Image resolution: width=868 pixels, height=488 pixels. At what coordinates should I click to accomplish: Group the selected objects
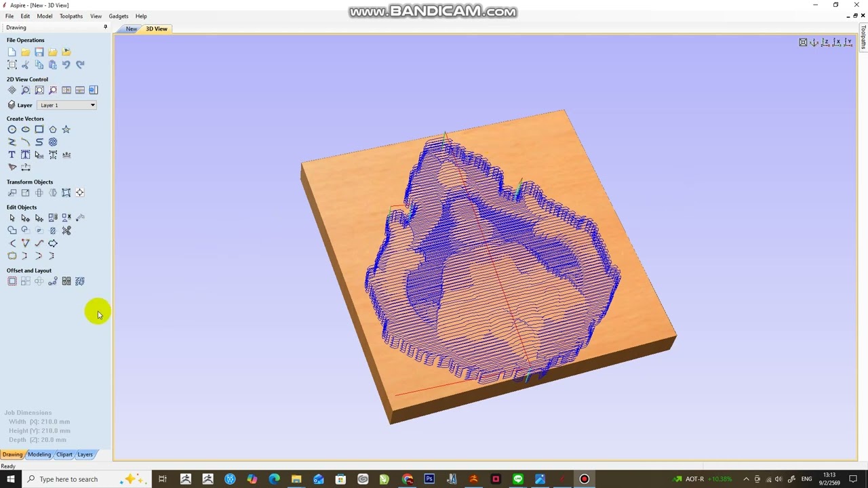click(52, 218)
